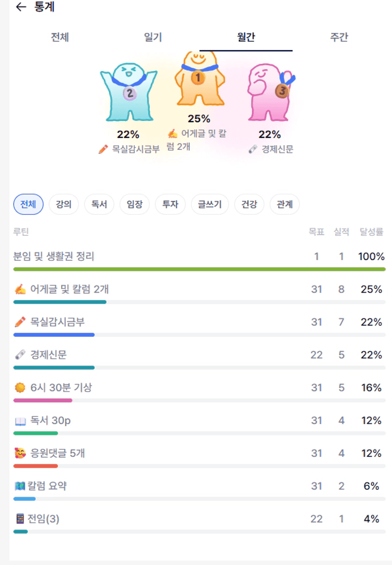
Task: Open the 일기 tab
Action: [153, 37]
